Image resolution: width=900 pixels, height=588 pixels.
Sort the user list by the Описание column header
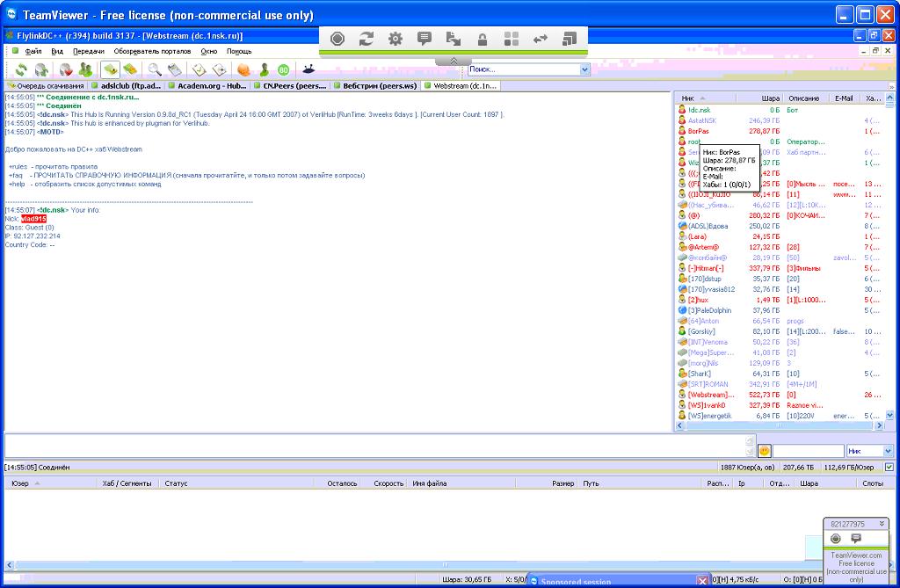[x=805, y=98]
